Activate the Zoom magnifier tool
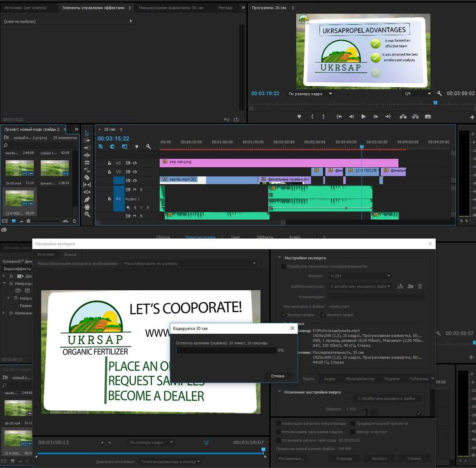The image size is (476, 468). click(87, 214)
